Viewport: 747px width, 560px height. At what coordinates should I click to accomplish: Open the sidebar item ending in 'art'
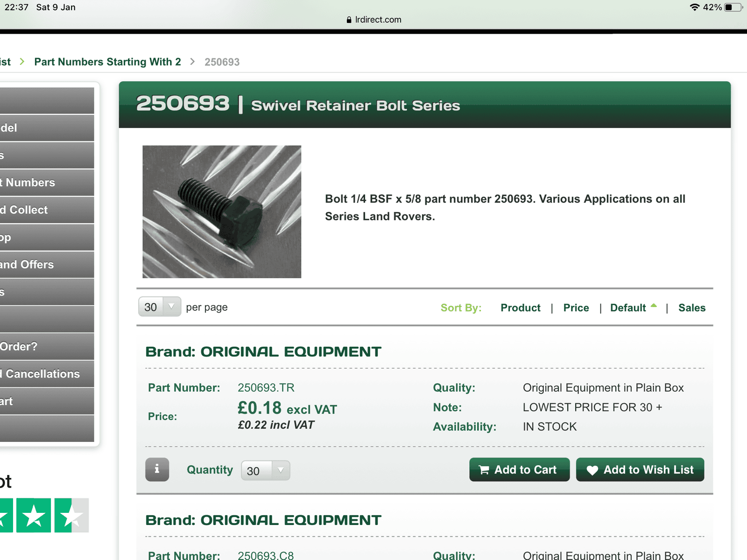47,401
